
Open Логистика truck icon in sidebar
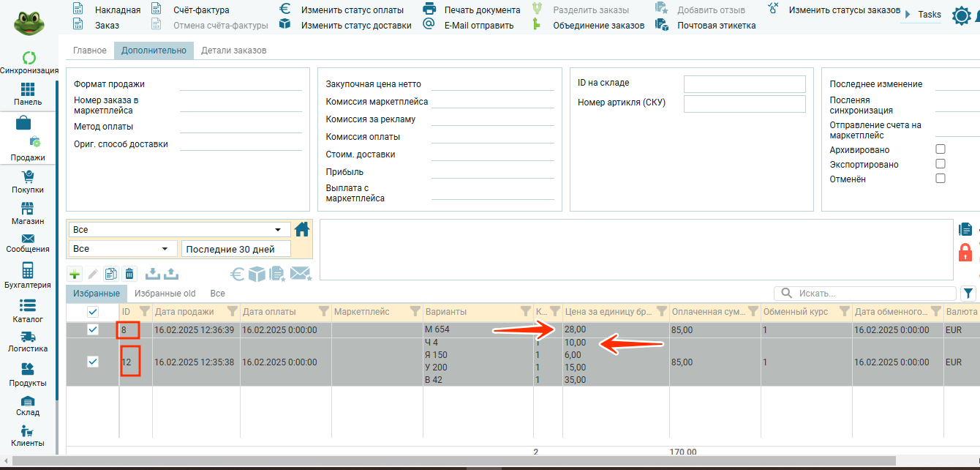(x=29, y=342)
